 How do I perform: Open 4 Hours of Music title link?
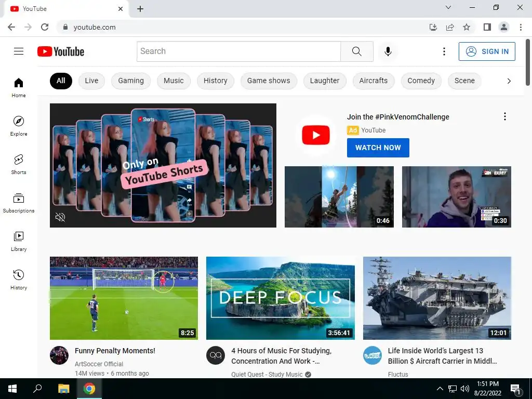[281, 356]
